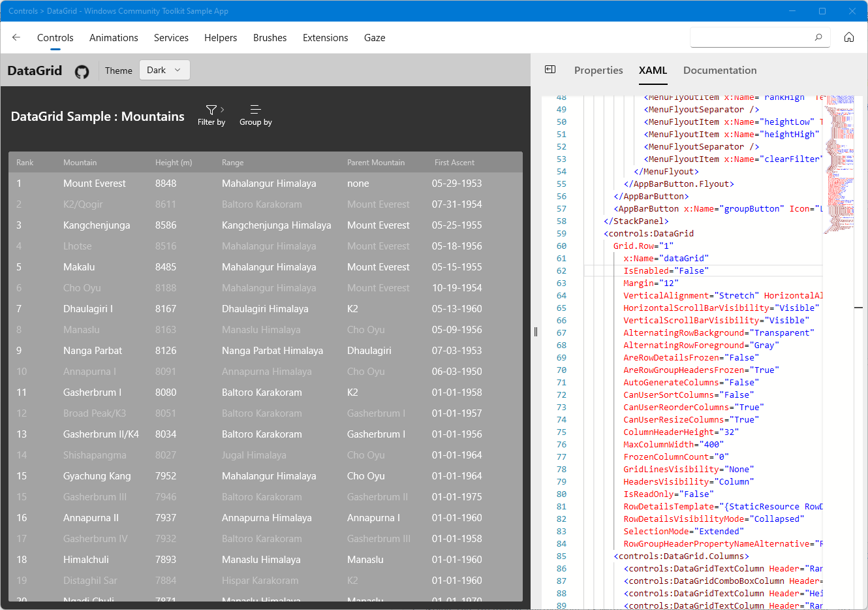
Task: Click the expand arrow on the splitter handle
Action: (536, 331)
